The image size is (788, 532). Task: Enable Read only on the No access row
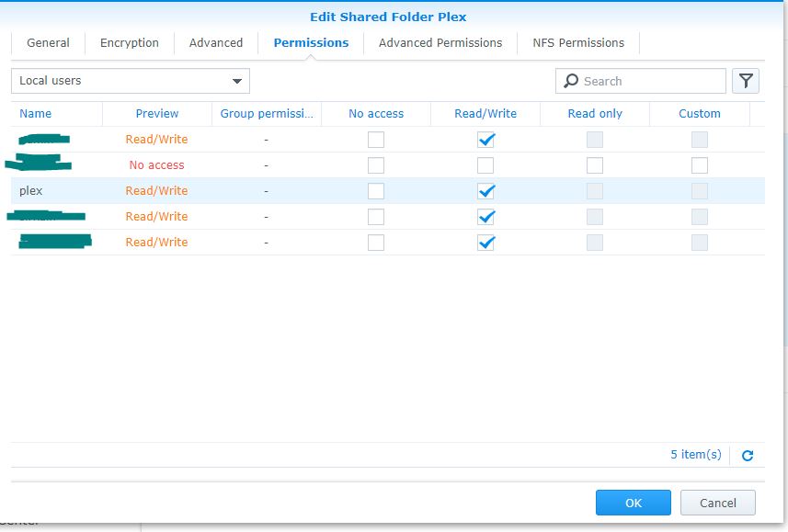(595, 165)
